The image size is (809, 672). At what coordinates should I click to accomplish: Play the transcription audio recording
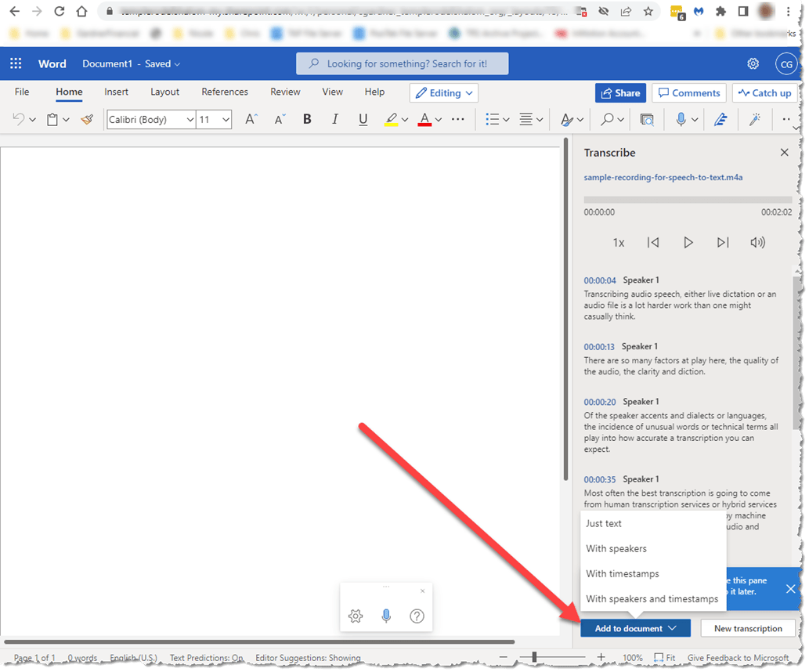tap(688, 243)
